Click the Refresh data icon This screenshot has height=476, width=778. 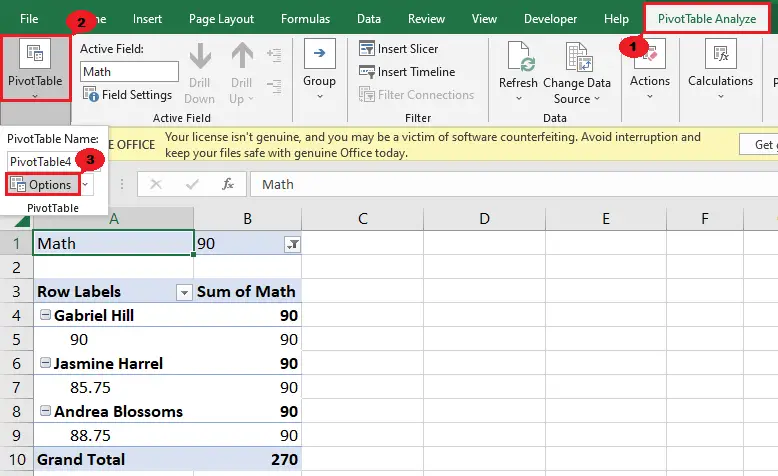pos(520,56)
